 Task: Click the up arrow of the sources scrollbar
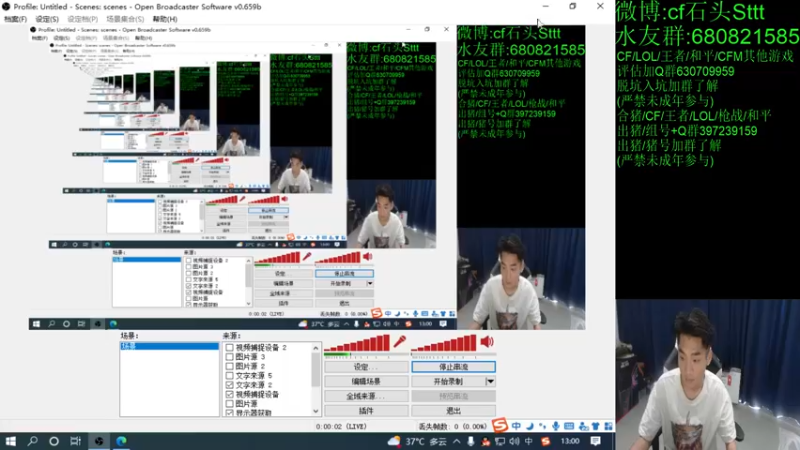[x=316, y=348]
